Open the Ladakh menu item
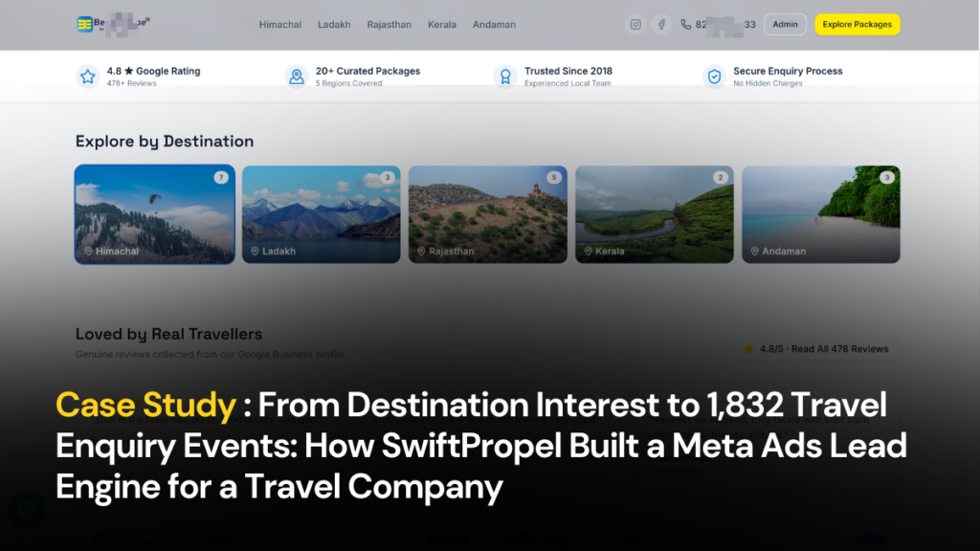 (x=334, y=24)
